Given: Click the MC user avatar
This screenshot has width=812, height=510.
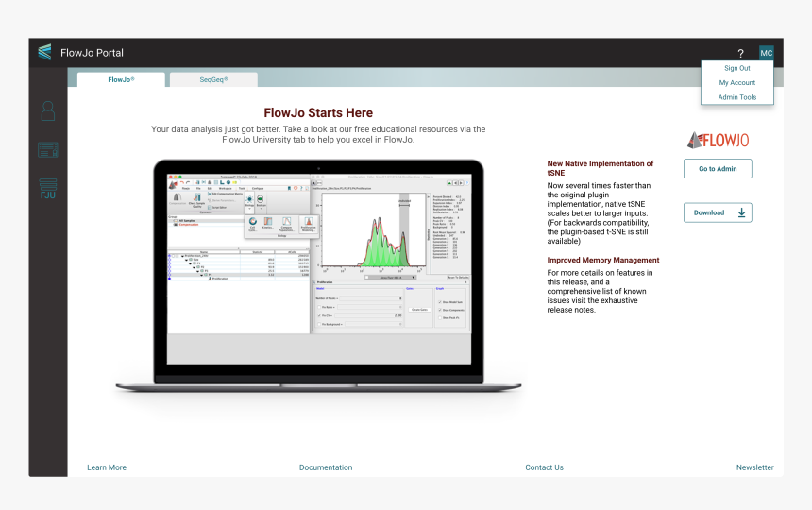Looking at the screenshot, I should pyautogui.click(x=767, y=53).
